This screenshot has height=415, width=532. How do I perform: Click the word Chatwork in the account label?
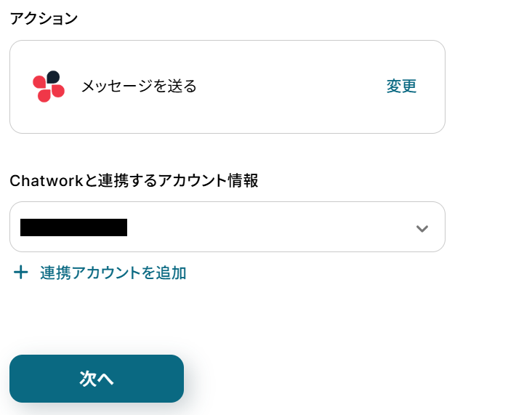47,181
